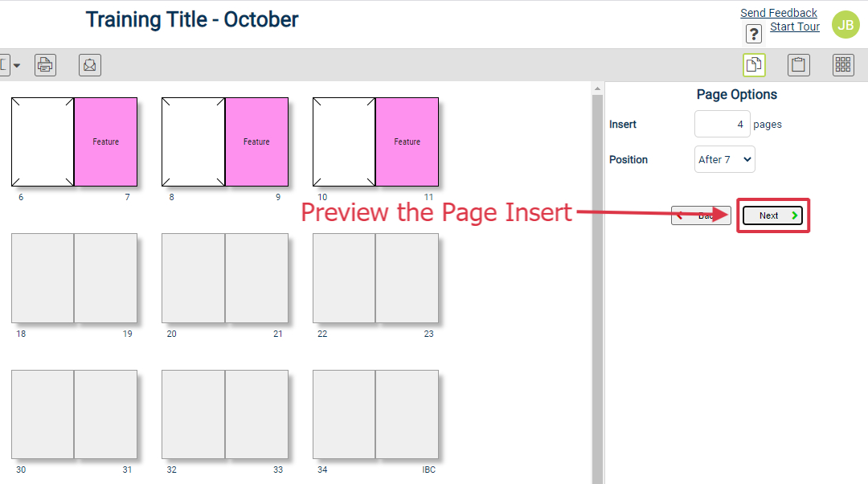Viewport: 868px width, 484px height.
Task: Select the Feature page 9 thumbnail
Action: pyautogui.click(x=256, y=142)
